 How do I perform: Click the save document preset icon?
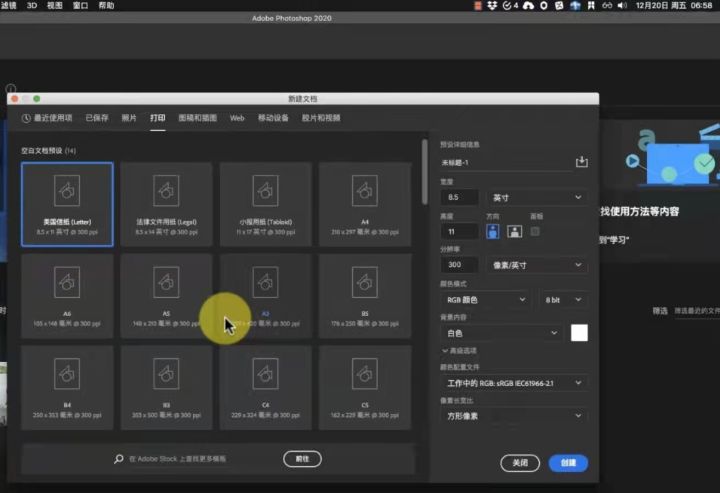click(x=582, y=162)
